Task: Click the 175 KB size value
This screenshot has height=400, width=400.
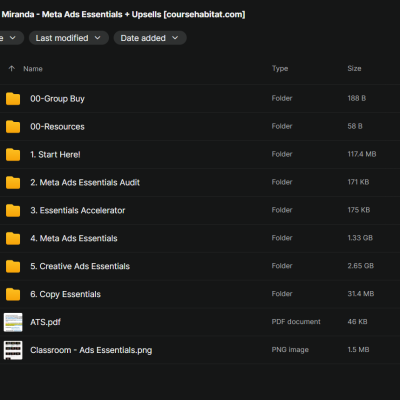Action: (359, 210)
